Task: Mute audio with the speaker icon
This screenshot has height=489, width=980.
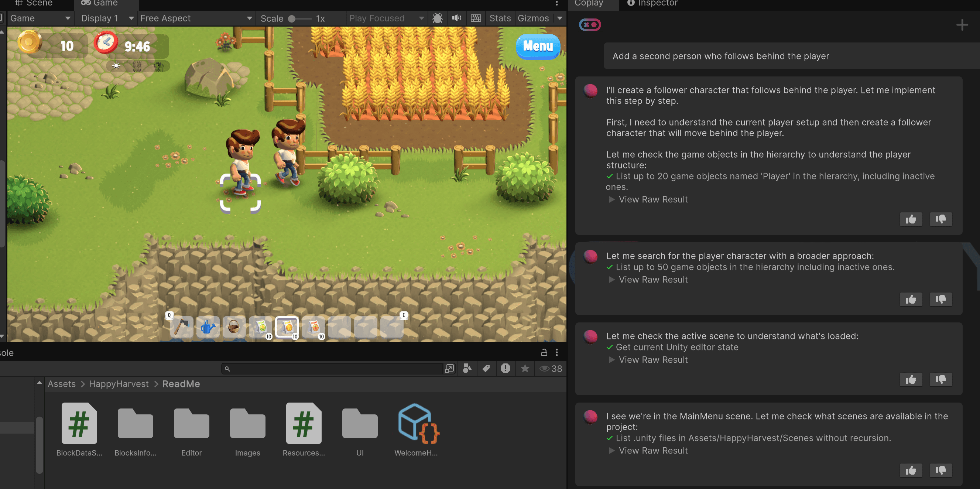Action: point(456,18)
